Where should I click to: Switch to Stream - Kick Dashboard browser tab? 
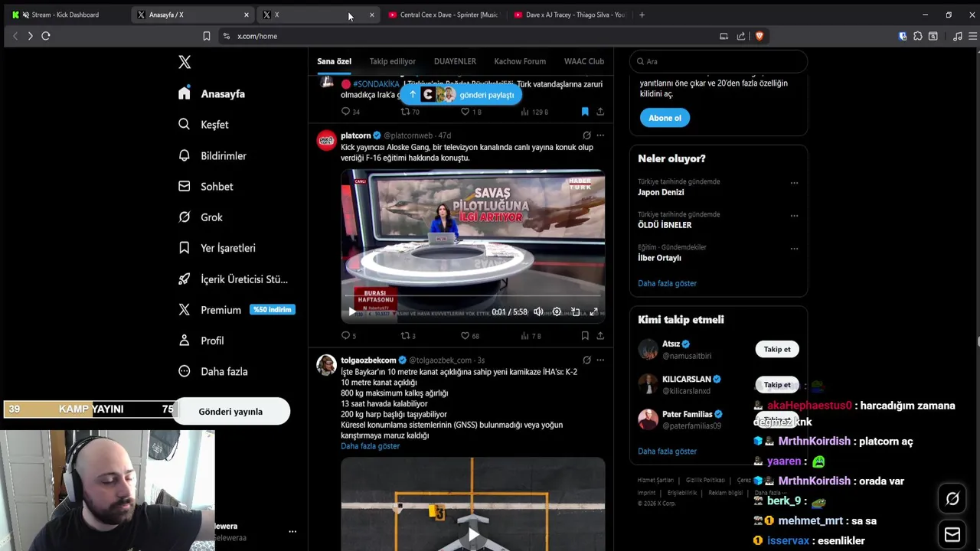tap(65, 15)
